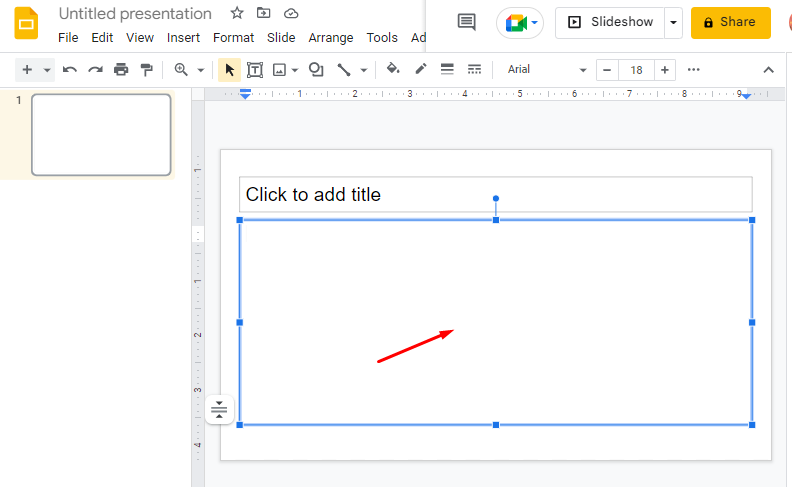Choose the Select arrow cursor tool

[x=229, y=70]
